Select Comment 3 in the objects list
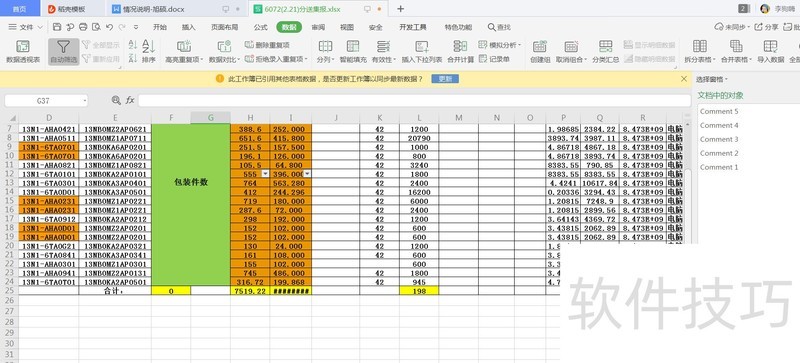The width and height of the screenshot is (800, 363). tap(719, 139)
